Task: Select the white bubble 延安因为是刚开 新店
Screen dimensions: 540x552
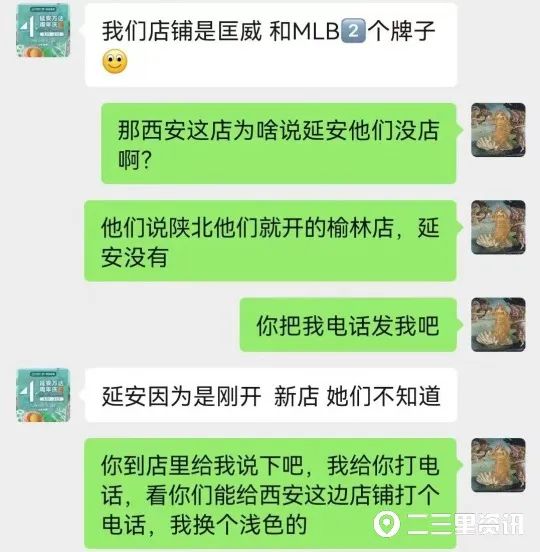Action: [x=271, y=395]
